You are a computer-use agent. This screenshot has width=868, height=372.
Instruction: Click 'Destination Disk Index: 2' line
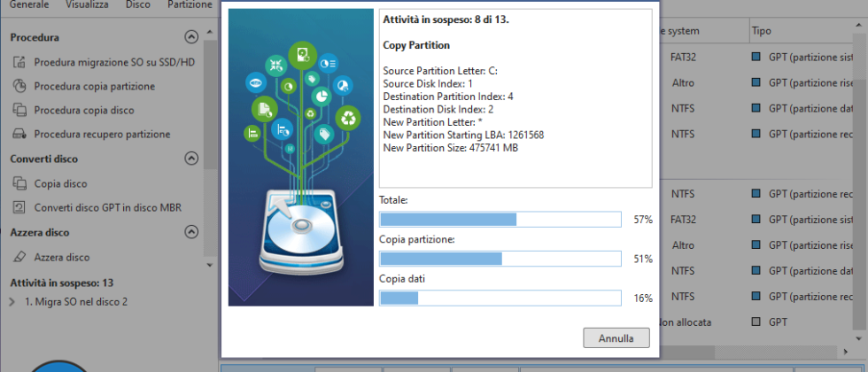438,109
